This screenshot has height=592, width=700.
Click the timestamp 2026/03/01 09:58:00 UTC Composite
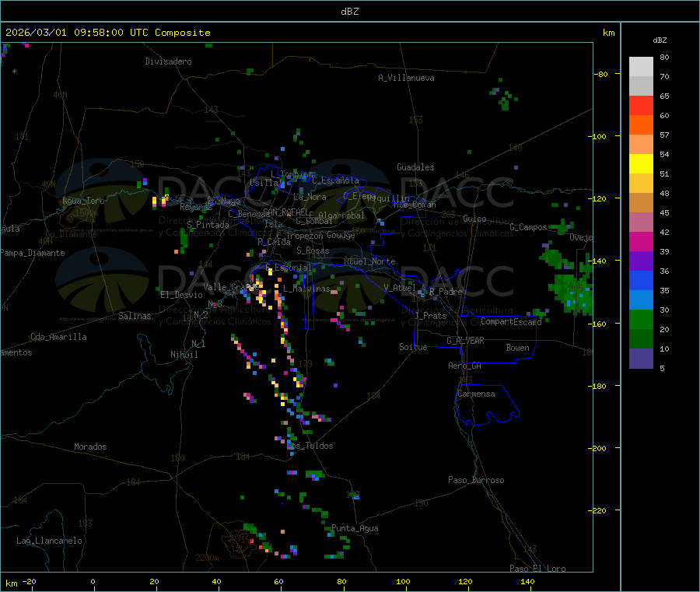point(107,33)
